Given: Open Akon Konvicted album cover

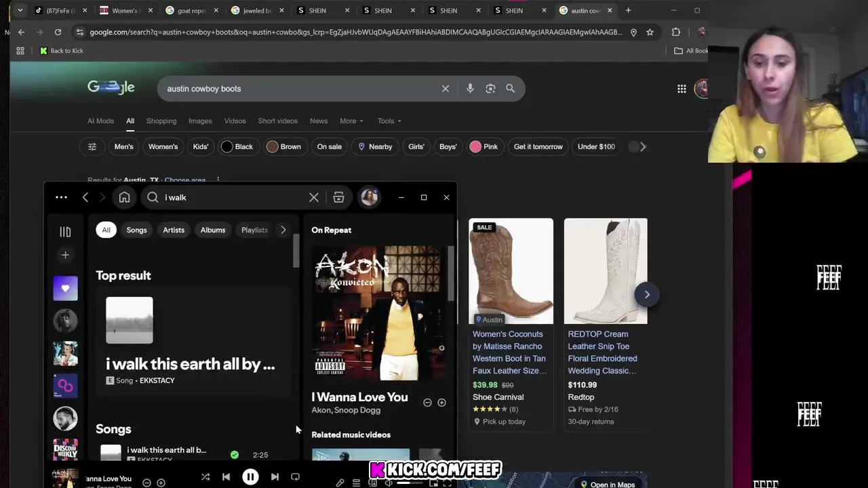Looking at the screenshot, I should click(x=378, y=313).
